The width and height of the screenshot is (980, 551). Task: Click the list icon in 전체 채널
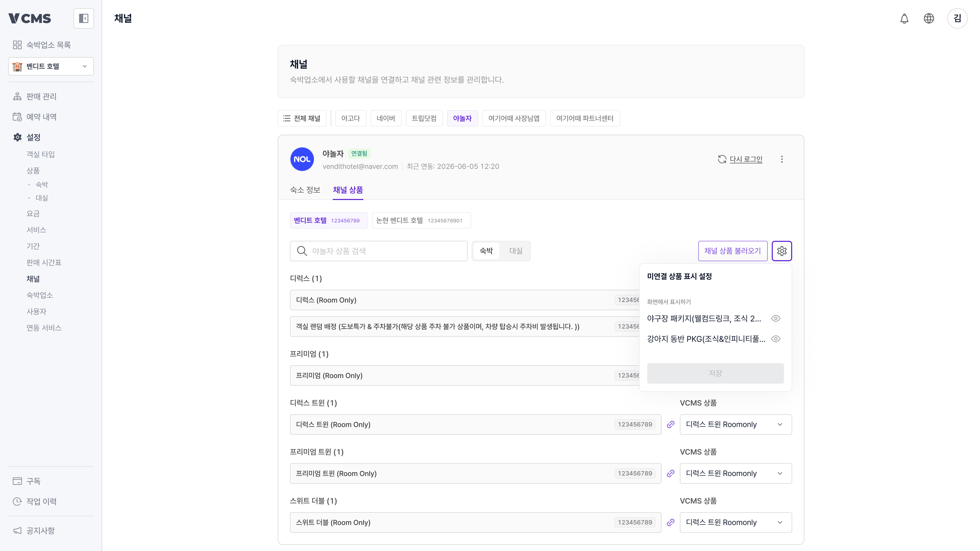tap(287, 118)
